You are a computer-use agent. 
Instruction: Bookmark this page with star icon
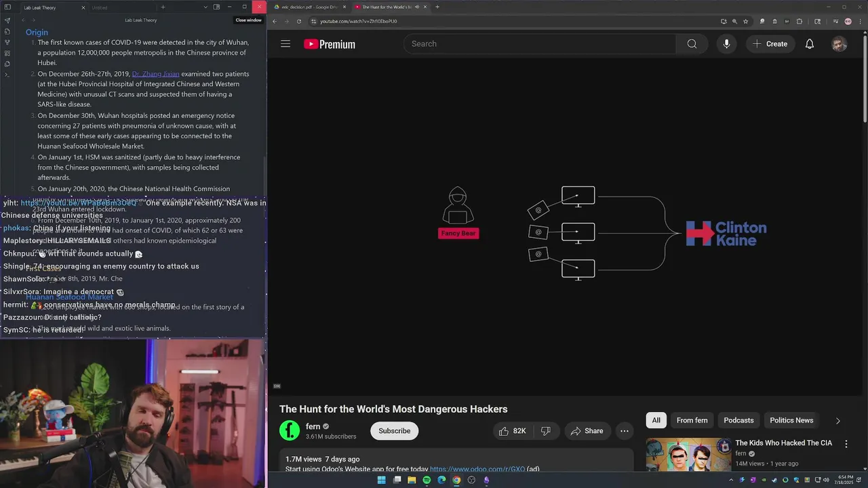745,21
